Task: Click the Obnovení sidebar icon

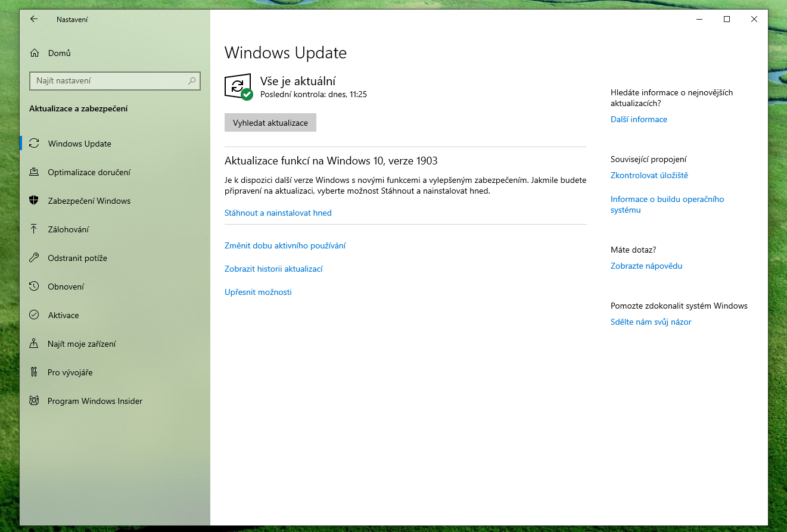Action: tap(33, 287)
